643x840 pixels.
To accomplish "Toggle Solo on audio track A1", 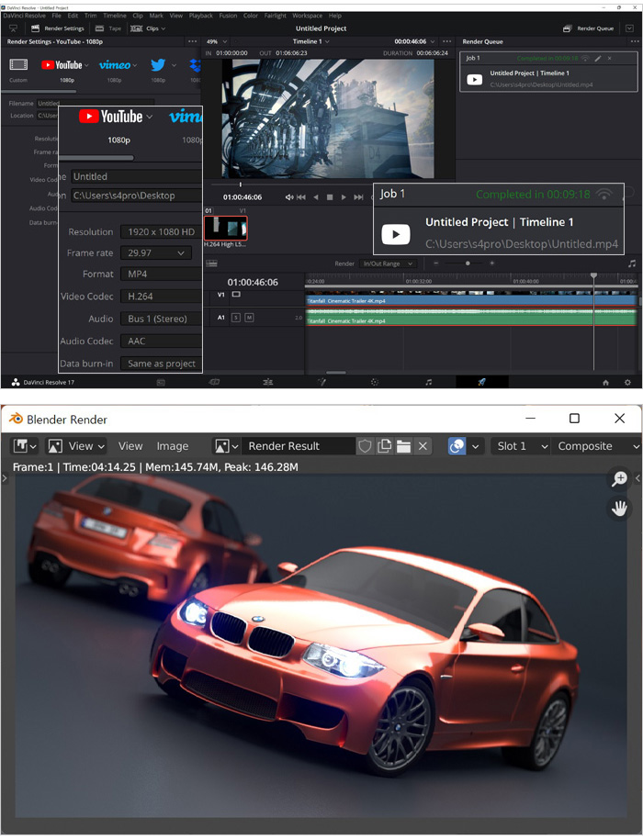I will click(x=236, y=318).
